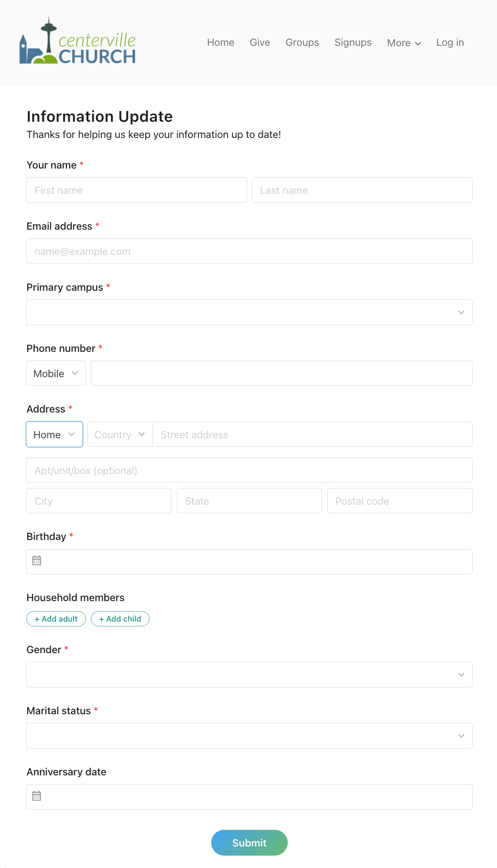Screen dimensions: 497x868
Task: Click the chevron next to More menu
Action: pyautogui.click(x=418, y=43)
